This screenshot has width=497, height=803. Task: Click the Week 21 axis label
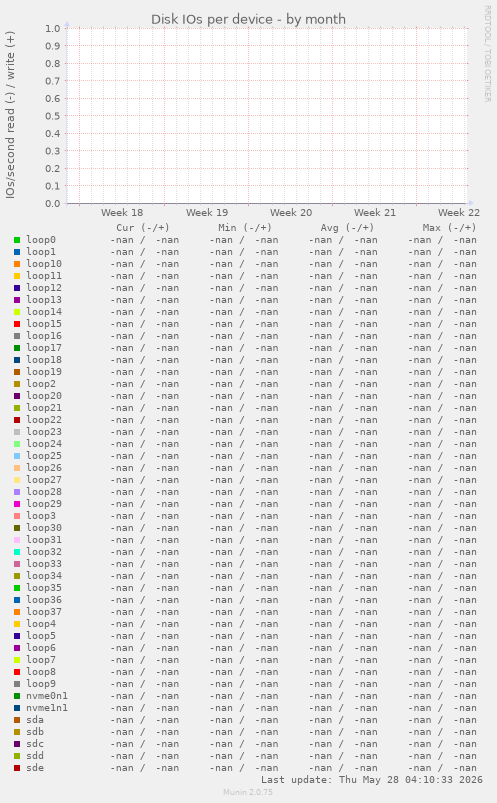pyautogui.click(x=375, y=213)
